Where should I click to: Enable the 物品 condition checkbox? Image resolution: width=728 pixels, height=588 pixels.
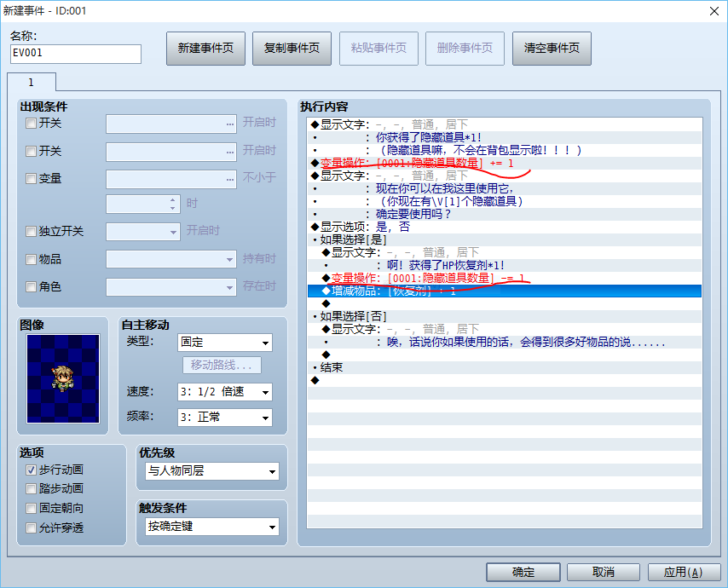pyautogui.click(x=31, y=259)
